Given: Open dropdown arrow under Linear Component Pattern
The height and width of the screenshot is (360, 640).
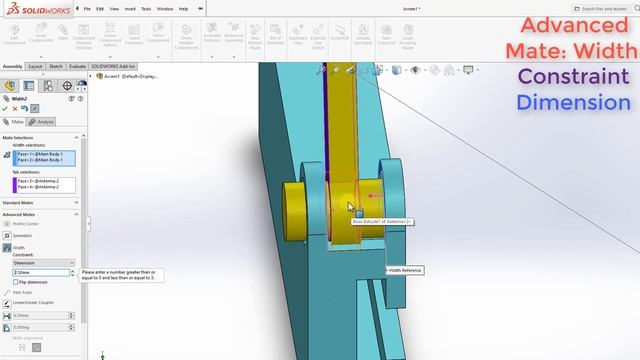Looking at the screenshot, I should click(x=110, y=57).
